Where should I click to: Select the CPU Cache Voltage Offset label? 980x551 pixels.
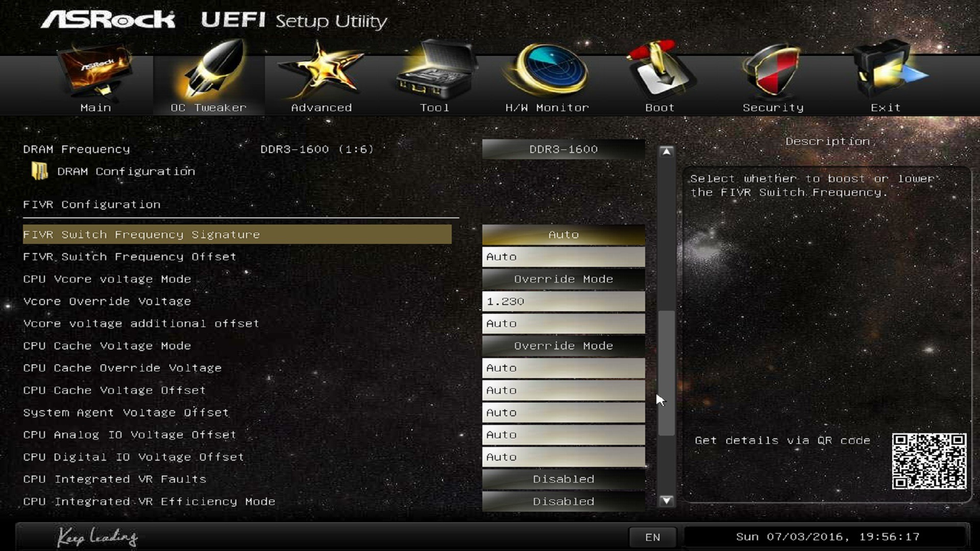[x=114, y=390]
